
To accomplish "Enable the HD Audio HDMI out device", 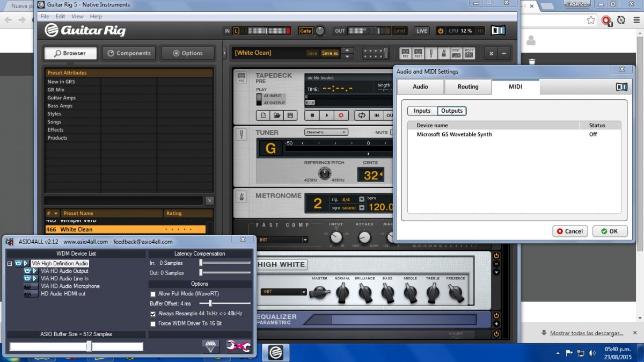I will [x=27, y=294].
